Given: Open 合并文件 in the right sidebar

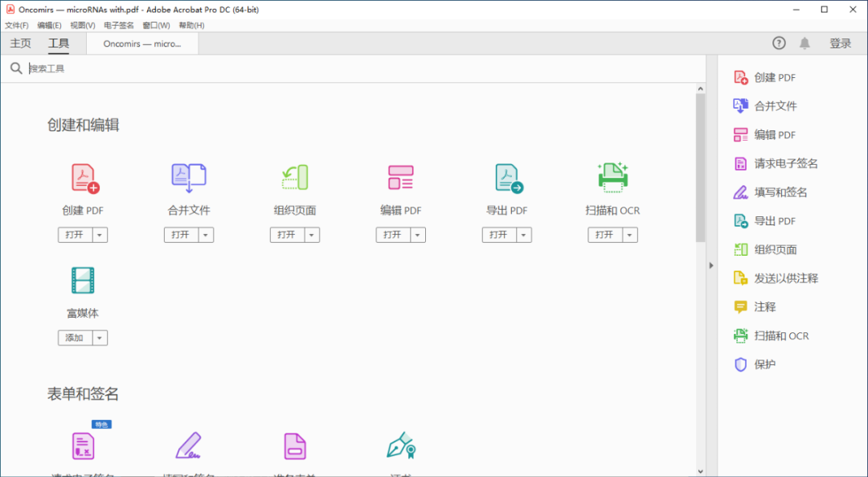Looking at the screenshot, I should (765, 106).
